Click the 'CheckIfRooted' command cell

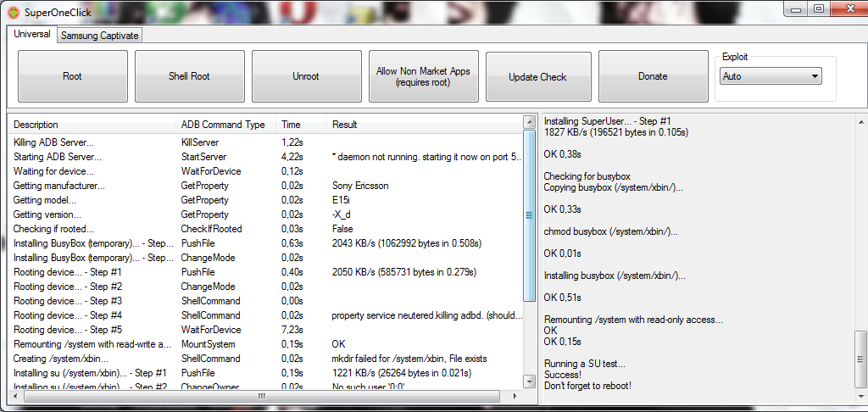(211, 229)
